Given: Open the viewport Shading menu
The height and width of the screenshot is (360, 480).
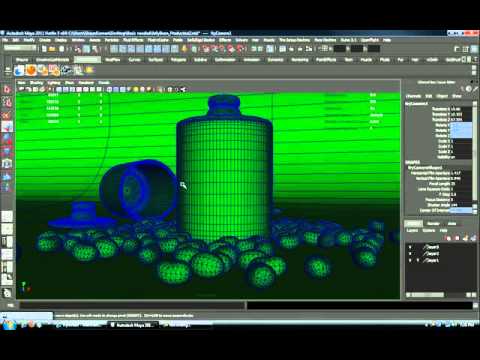Looking at the screenshot, I should coord(36,83).
